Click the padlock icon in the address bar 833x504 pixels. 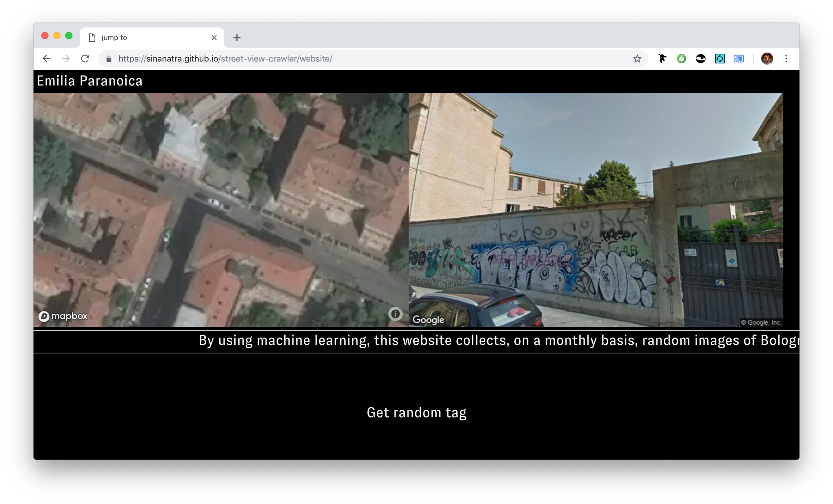click(x=109, y=58)
